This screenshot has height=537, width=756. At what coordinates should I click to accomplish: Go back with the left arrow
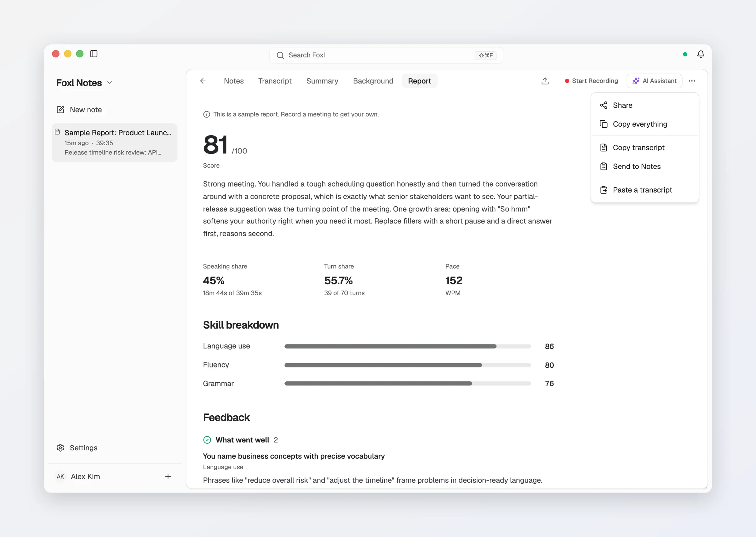[x=203, y=81]
